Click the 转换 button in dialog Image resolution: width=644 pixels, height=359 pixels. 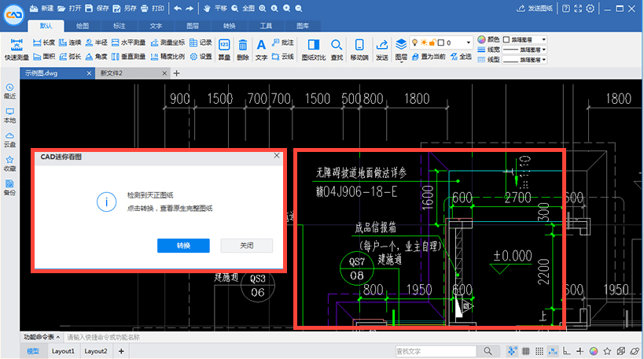183,246
